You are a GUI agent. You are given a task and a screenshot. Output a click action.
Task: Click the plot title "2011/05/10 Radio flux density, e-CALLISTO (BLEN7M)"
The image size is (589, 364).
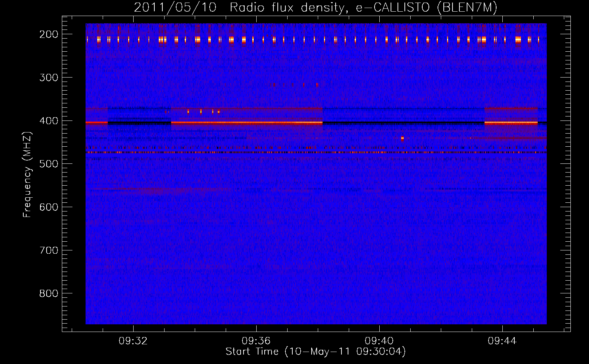316,7
